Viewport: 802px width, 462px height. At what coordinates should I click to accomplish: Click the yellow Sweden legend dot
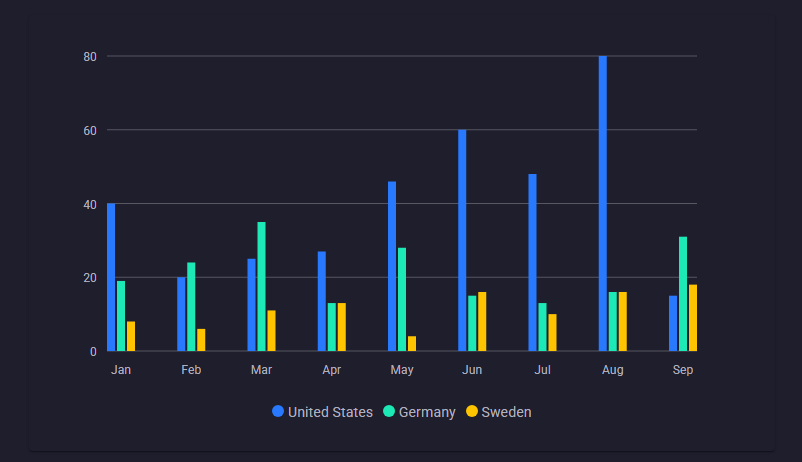click(x=472, y=412)
